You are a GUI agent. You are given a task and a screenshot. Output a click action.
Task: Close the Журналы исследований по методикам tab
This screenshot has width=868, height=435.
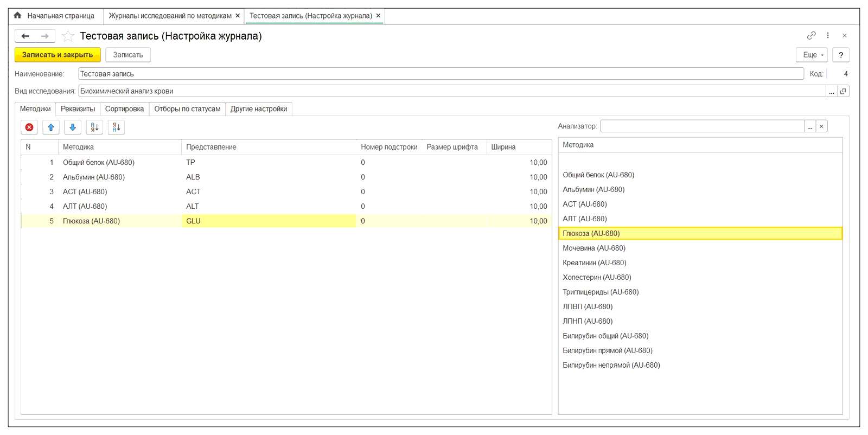tap(238, 16)
